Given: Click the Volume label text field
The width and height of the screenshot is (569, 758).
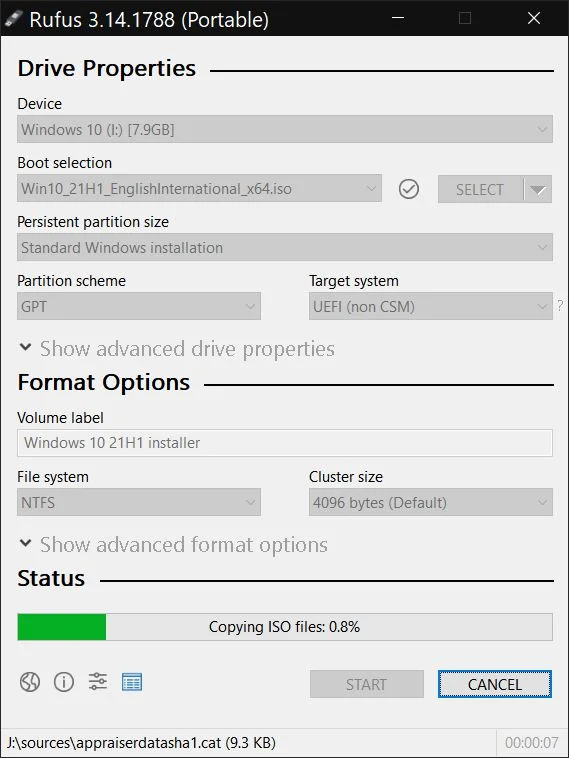Looking at the screenshot, I should click(285, 443).
